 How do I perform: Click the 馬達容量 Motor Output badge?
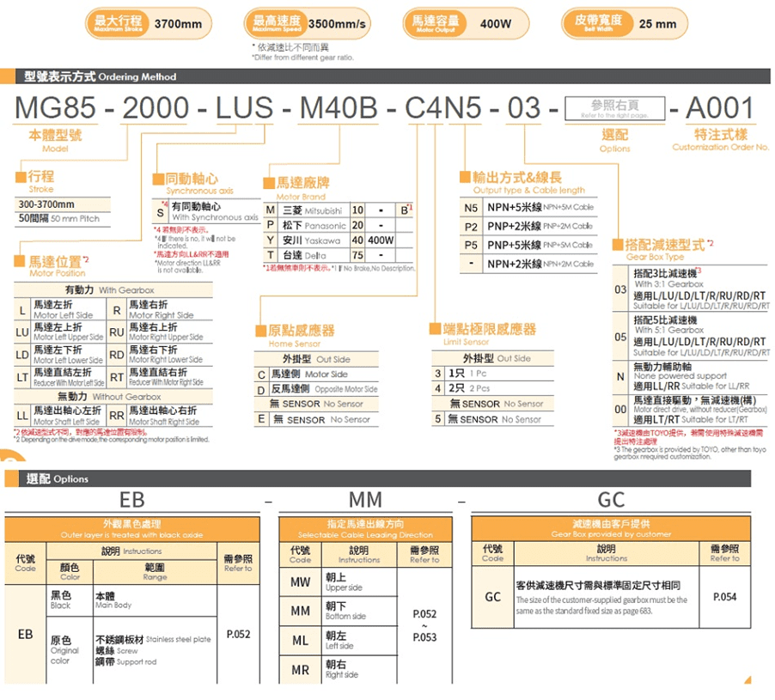435,23
